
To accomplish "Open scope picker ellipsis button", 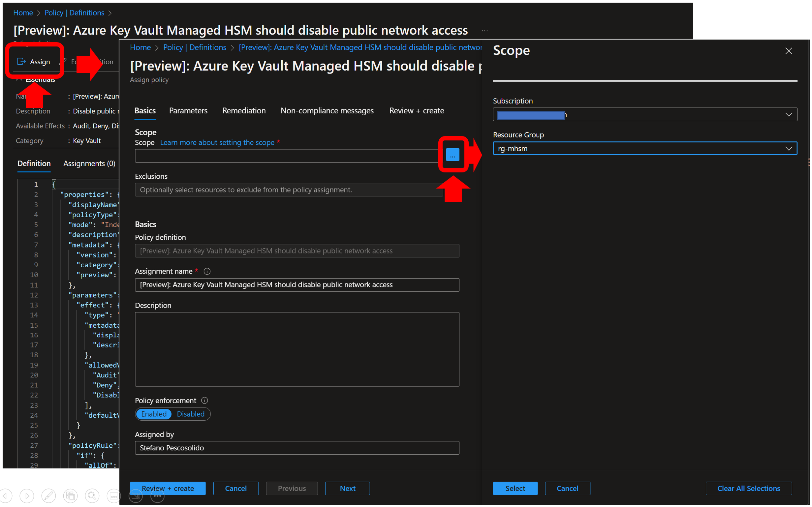I will pyautogui.click(x=453, y=155).
